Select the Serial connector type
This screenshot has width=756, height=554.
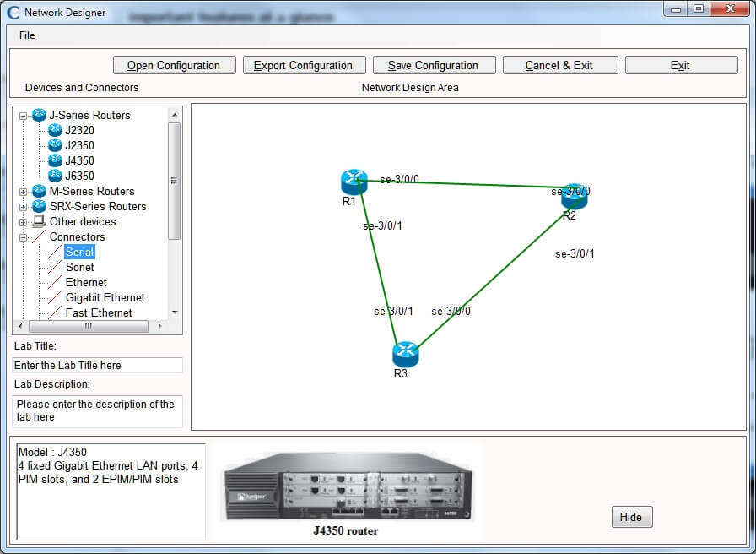[x=78, y=252]
